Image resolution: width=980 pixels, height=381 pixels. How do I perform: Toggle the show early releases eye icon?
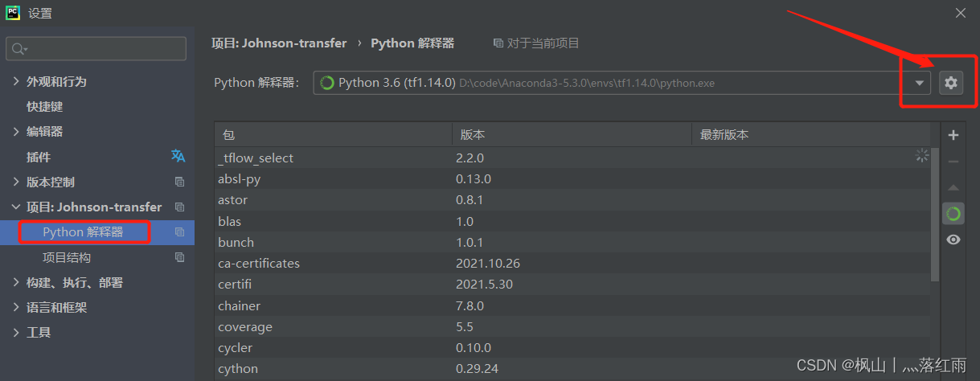[953, 240]
